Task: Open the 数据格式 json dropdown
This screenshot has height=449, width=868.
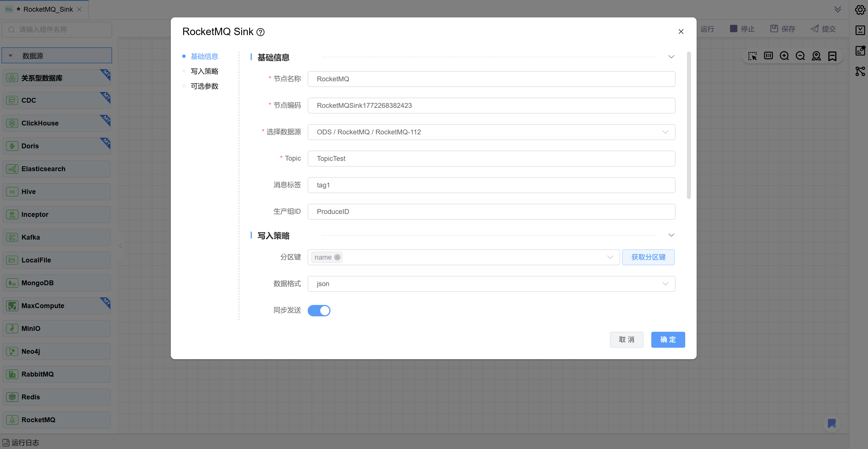Action: pyautogui.click(x=491, y=284)
